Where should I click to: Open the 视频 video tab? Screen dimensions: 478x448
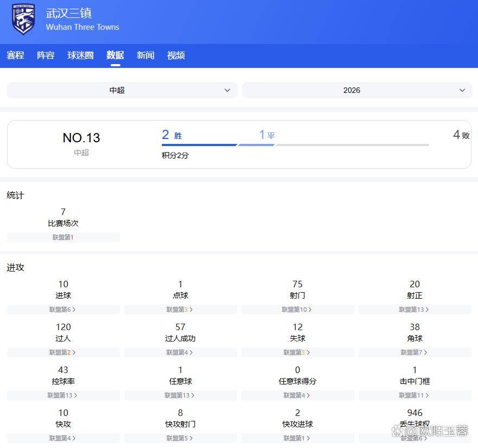(x=176, y=55)
